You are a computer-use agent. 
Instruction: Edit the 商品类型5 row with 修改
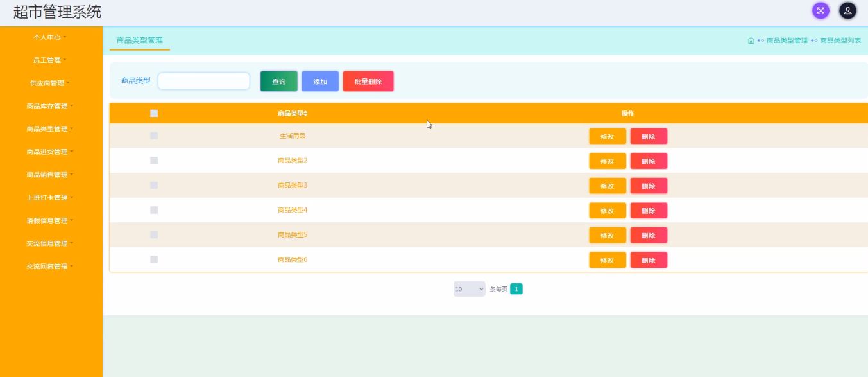click(608, 235)
